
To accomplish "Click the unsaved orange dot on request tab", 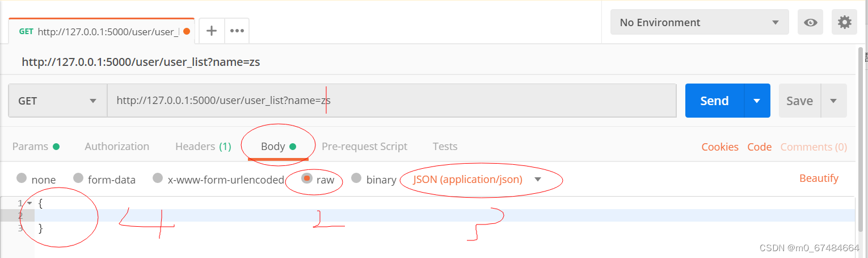I will point(187,31).
